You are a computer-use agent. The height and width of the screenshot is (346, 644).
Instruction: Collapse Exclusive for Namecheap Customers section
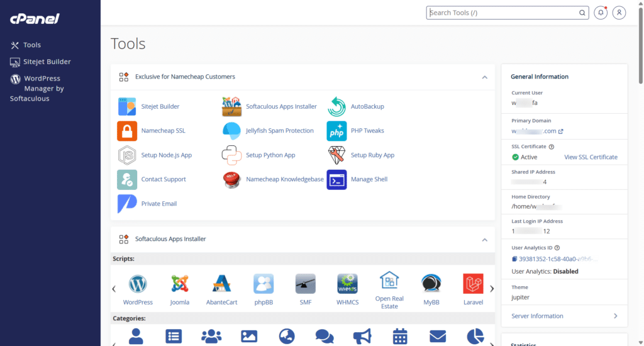pyautogui.click(x=485, y=77)
